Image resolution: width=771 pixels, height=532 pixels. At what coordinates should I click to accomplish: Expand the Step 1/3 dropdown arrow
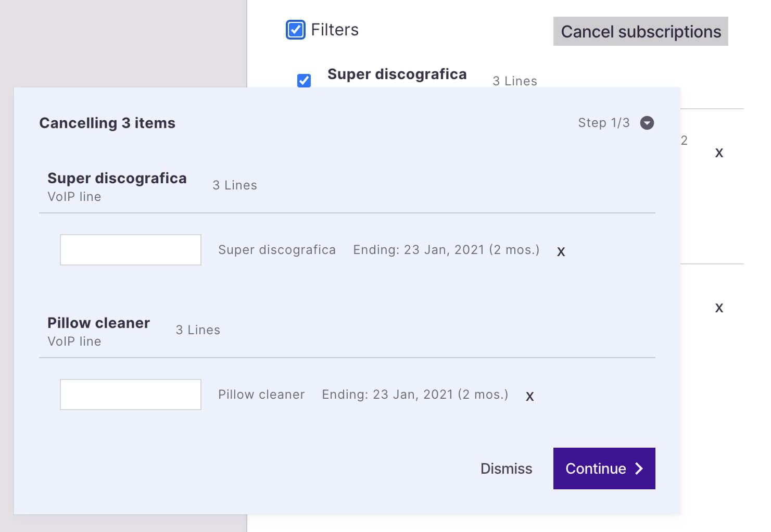tap(647, 123)
